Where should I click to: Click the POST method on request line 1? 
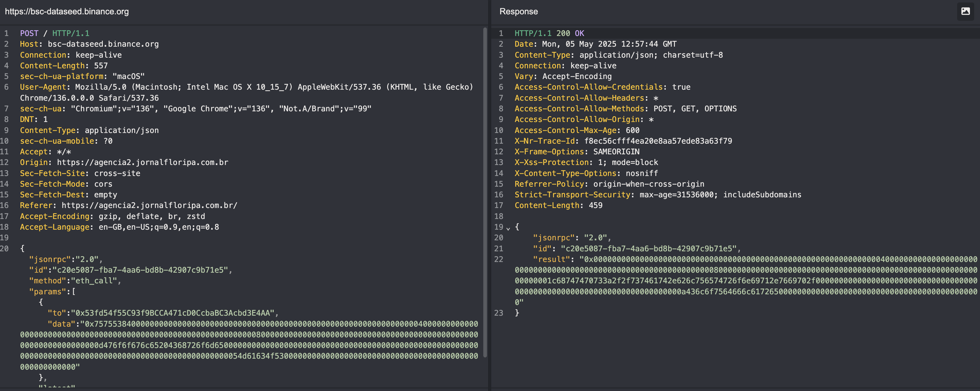(x=29, y=34)
